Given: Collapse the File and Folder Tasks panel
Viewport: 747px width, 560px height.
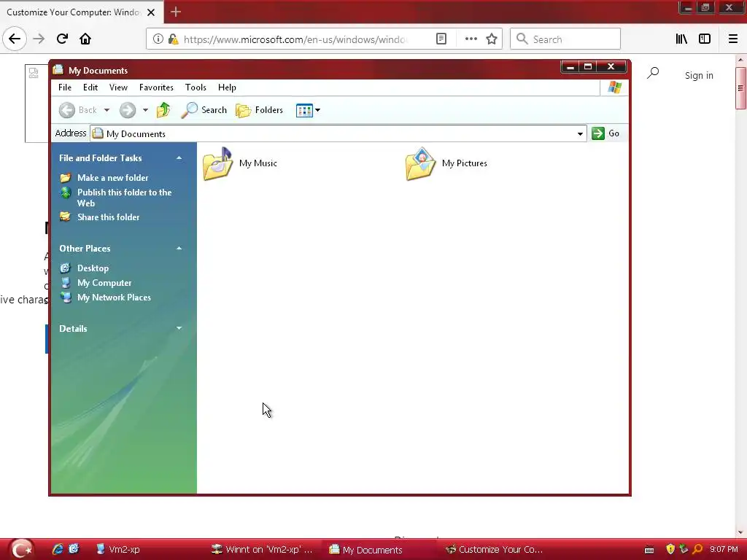Looking at the screenshot, I should 179,157.
